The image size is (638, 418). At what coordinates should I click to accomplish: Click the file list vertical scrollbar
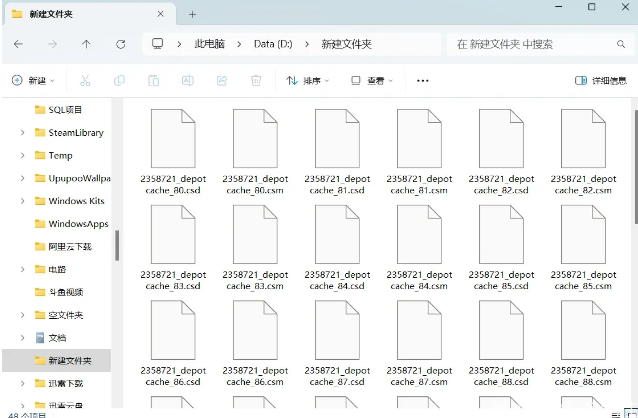pyautogui.click(x=636, y=167)
